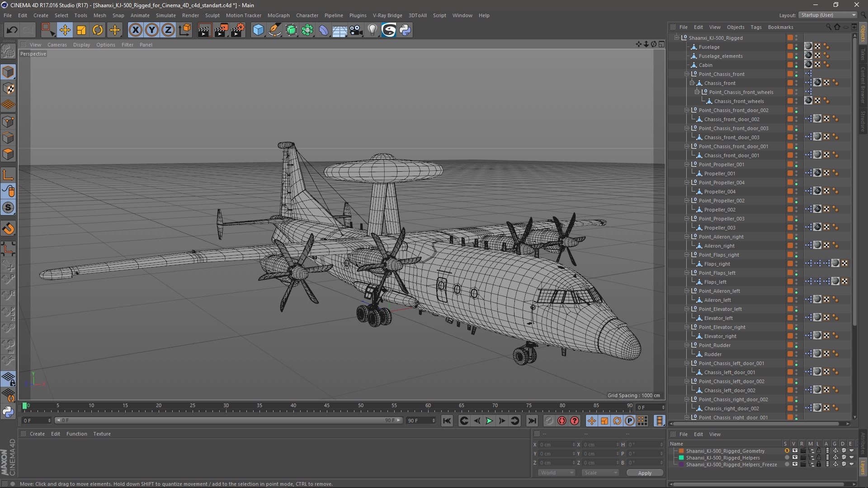868x488 pixels.
Task: Open the World coordinate dropdown
Action: (556, 473)
